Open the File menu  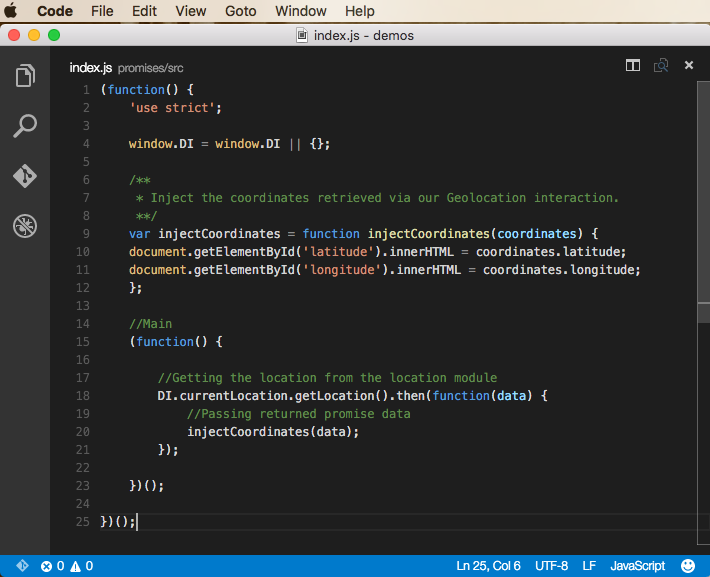click(x=102, y=11)
